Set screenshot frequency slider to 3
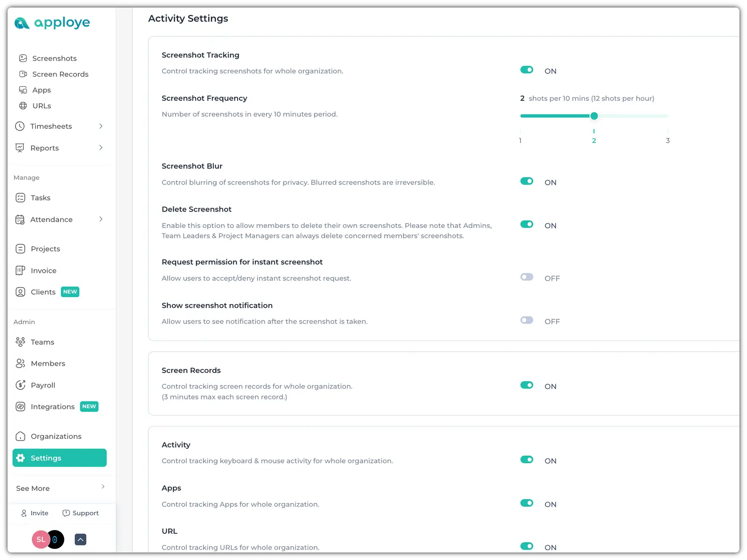747x560 pixels. [x=668, y=116]
